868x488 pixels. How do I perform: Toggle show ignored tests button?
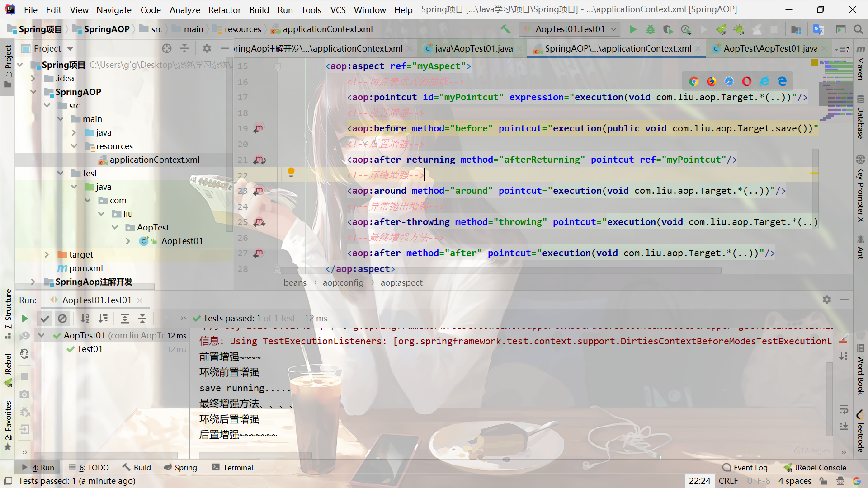tap(62, 319)
